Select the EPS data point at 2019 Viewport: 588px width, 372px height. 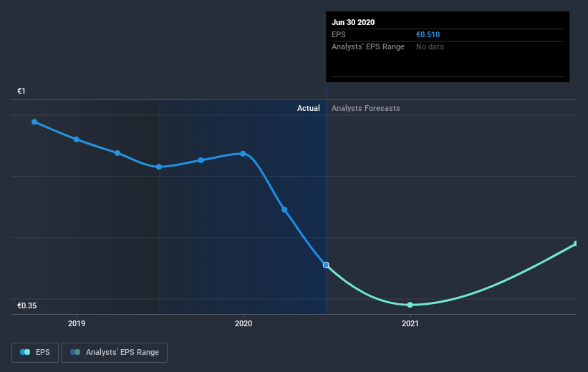(77, 139)
